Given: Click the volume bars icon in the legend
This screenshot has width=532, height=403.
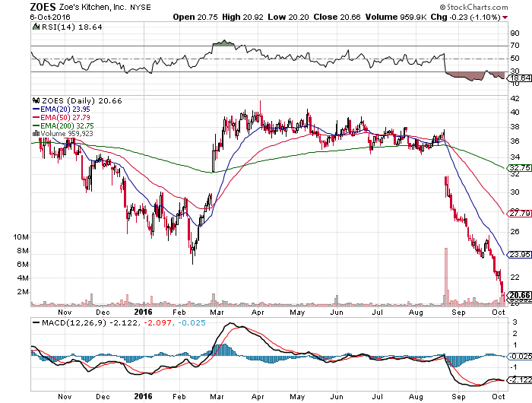Looking at the screenshot, I should point(36,134).
